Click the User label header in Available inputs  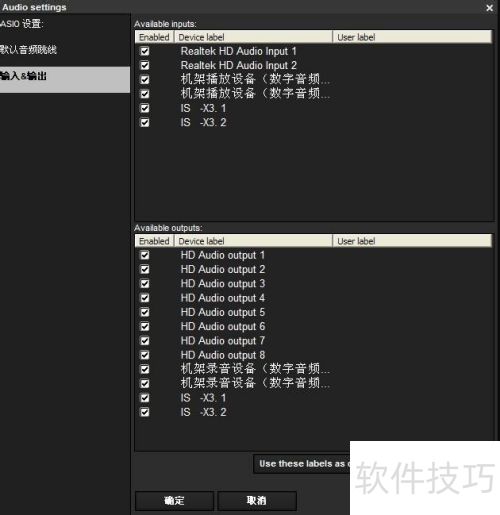412,37
